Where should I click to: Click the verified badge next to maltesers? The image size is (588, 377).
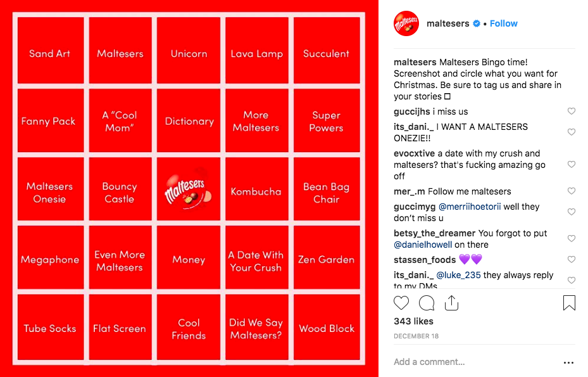(x=476, y=23)
